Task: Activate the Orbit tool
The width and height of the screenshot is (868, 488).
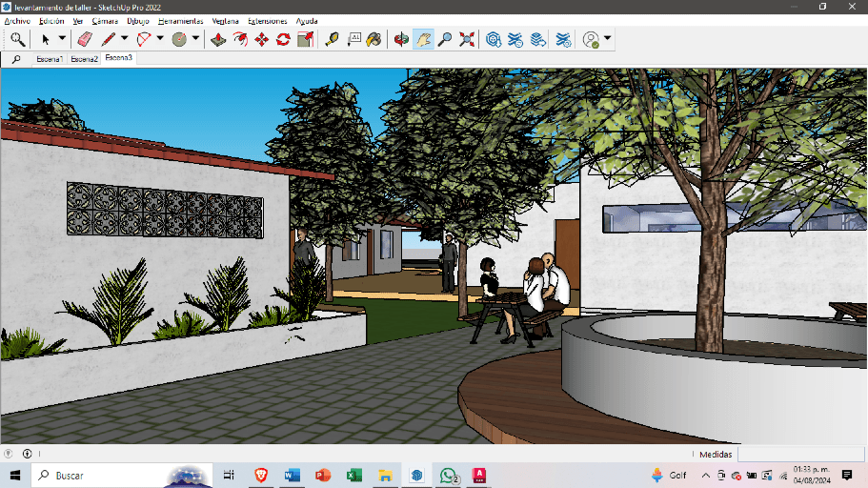Action: [401, 39]
